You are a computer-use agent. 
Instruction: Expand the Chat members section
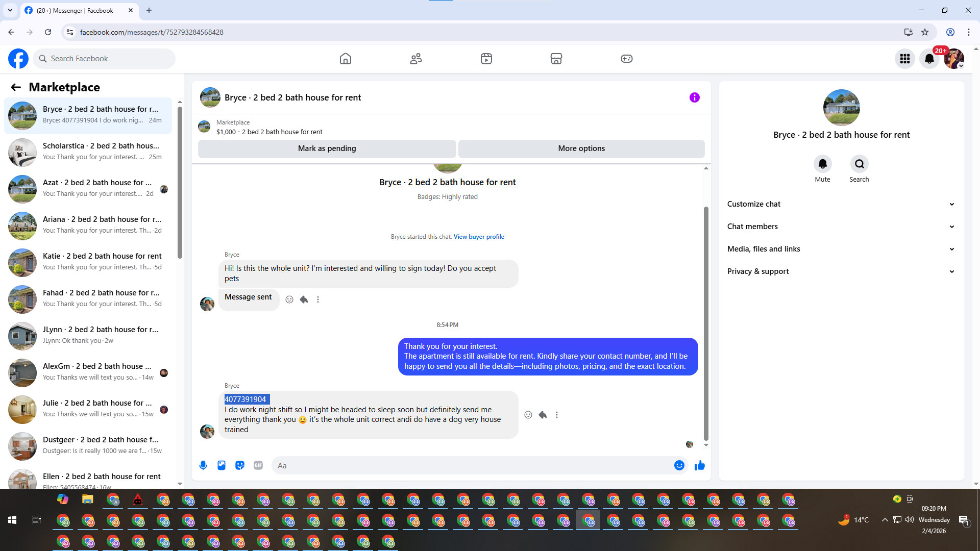pyautogui.click(x=841, y=227)
